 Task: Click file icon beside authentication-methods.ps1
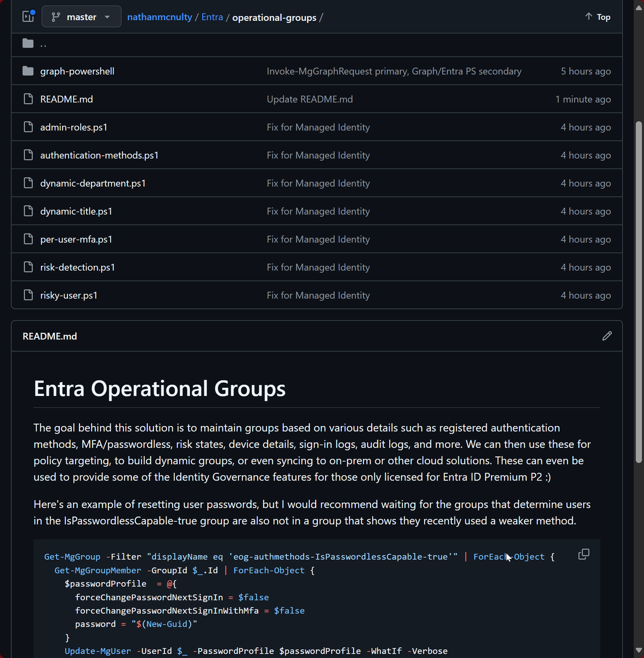coord(28,155)
